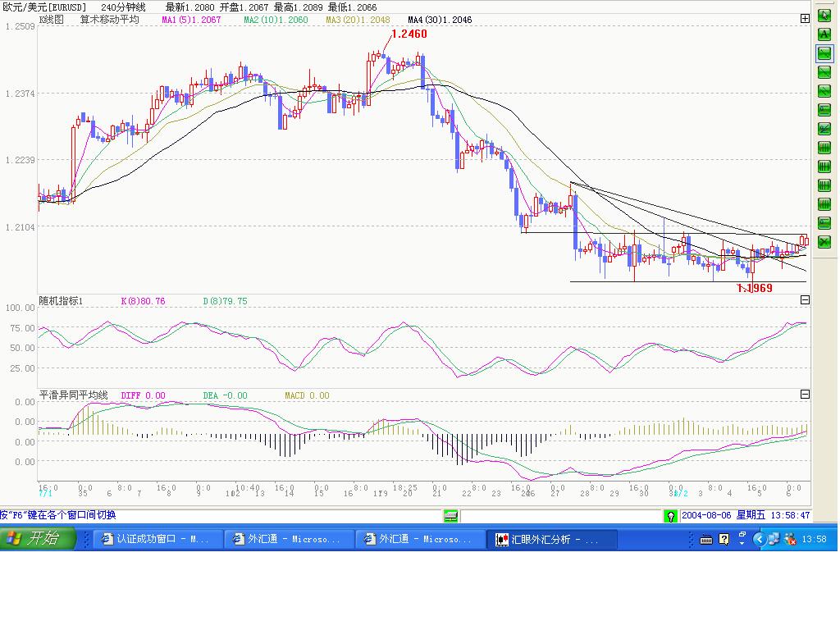
Task: Click the 最高1.2089 high price text
Action: pyautogui.click(x=298, y=7)
